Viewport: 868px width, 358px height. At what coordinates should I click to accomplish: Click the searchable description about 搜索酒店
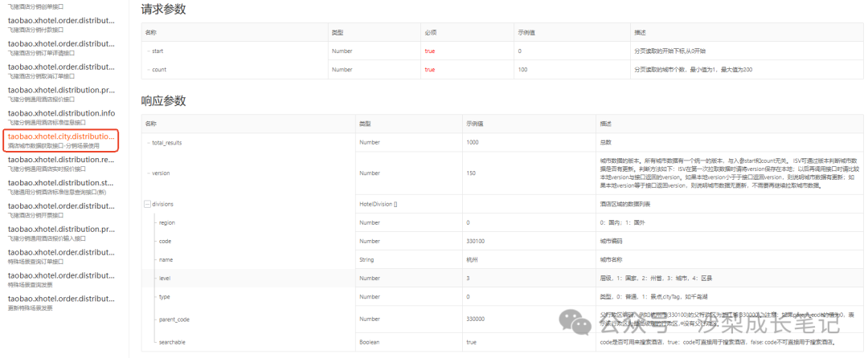(717, 342)
